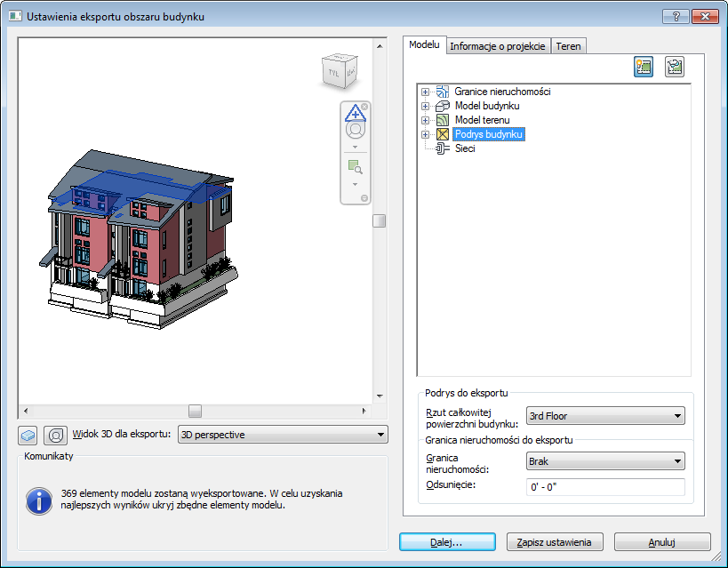Screen dimensions: 728x568
Task: Expand the Model budynku node
Action: point(425,106)
